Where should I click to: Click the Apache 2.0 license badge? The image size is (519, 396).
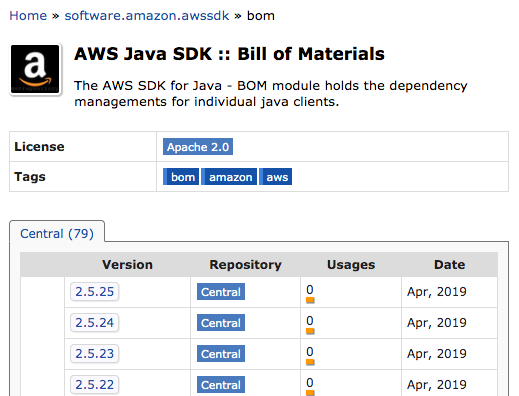click(198, 147)
